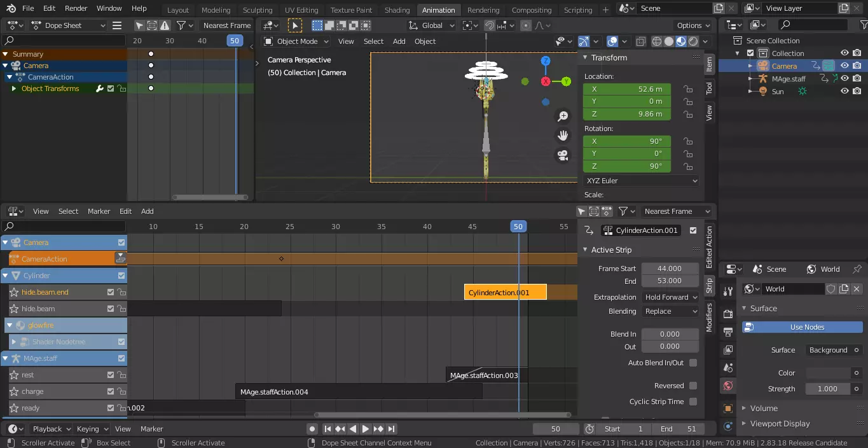This screenshot has width=868, height=448.
Task: Open the Playback popover button
Action: point(52,429)
